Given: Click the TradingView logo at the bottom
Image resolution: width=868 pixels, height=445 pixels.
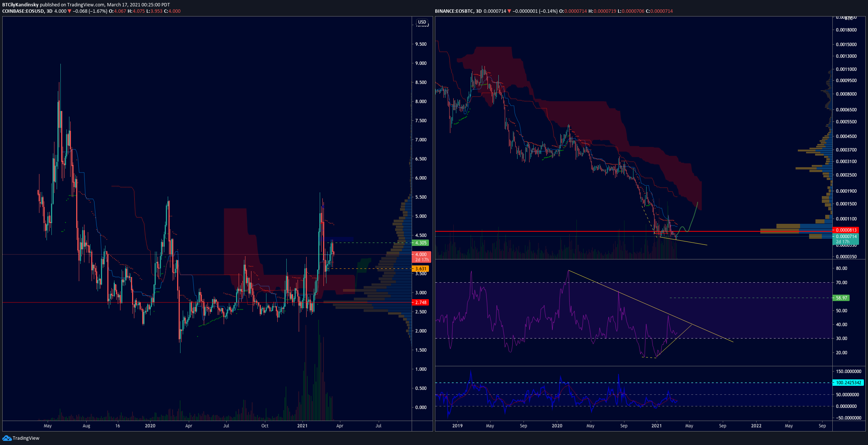Looking at the screenshot, I should point(21,438).
